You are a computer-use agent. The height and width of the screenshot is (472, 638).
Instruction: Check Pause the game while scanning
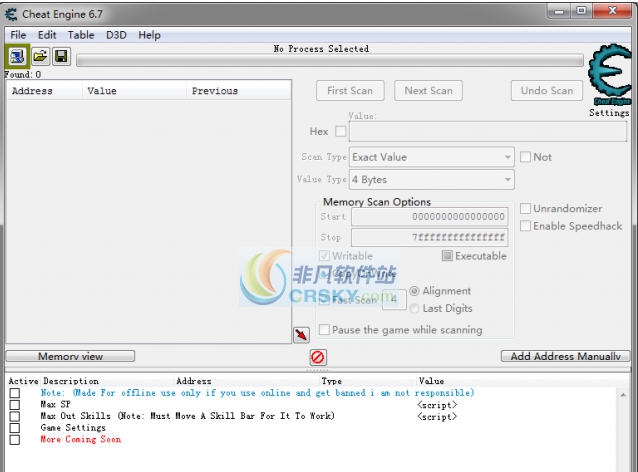click(x=324, y=330)
